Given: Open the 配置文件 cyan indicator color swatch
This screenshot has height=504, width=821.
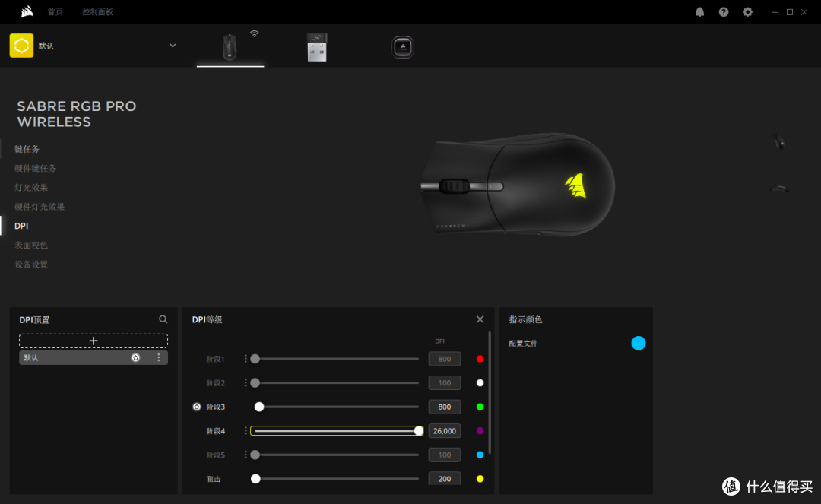Looking at the screenshot, I should click(639, 344).
